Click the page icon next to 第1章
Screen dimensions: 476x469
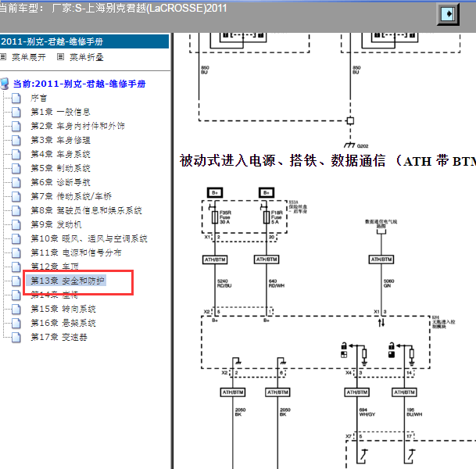(x=16, y=112)
